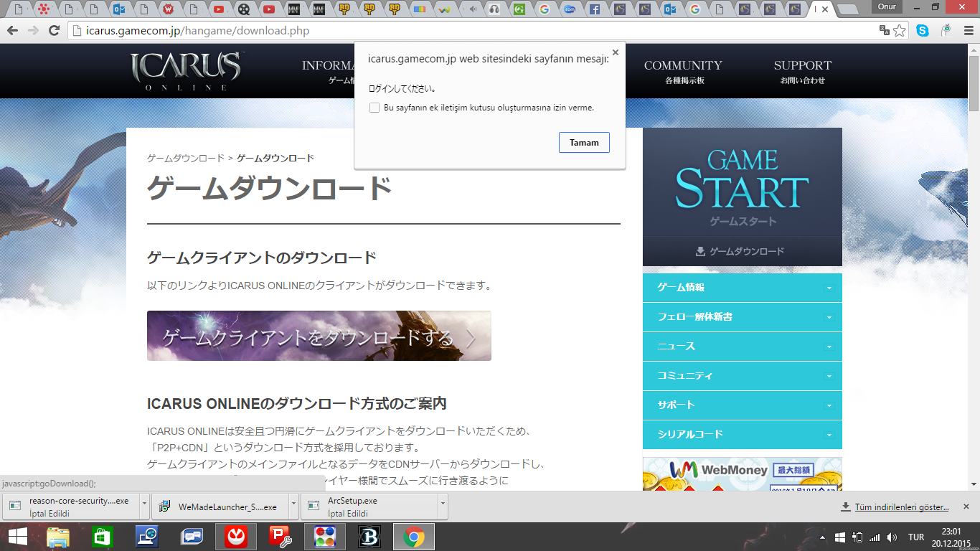Image resolution: width=980 pixels, height=551 pixels.
Task: Click the first ゲームダウンロード breadcrumb link
Action: pos(186,158)
